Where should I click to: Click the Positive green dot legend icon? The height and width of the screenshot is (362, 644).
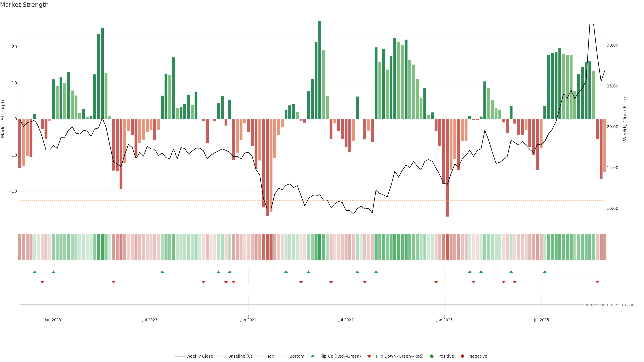(x=432, y=356)
